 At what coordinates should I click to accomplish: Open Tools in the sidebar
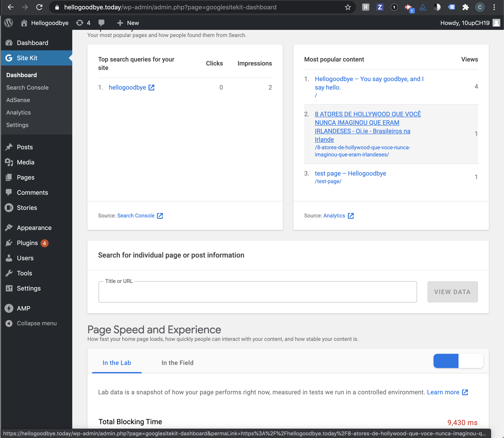36,273
